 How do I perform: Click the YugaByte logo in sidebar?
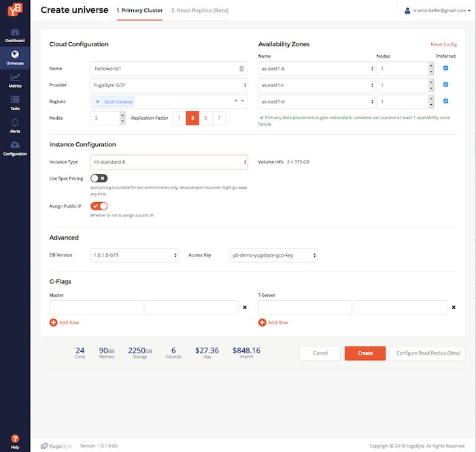pos(15,10)
